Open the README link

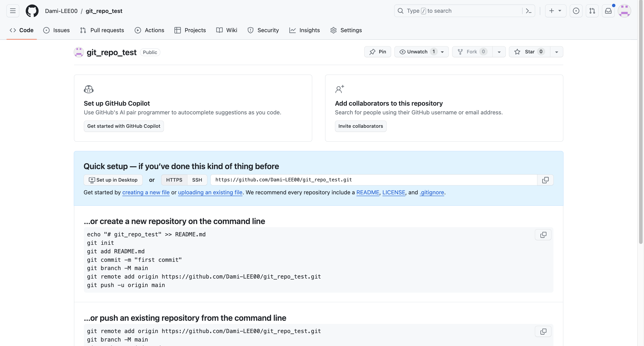(367, 192)
